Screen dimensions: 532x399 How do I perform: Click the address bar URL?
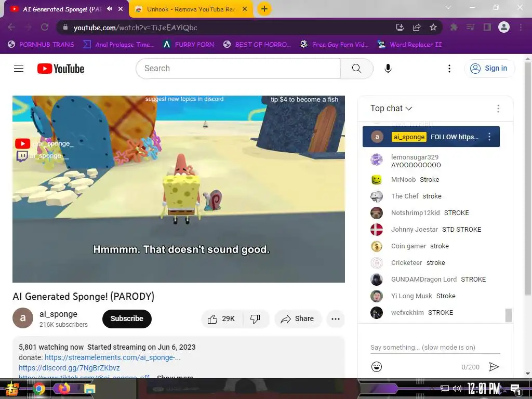point(136,28)
